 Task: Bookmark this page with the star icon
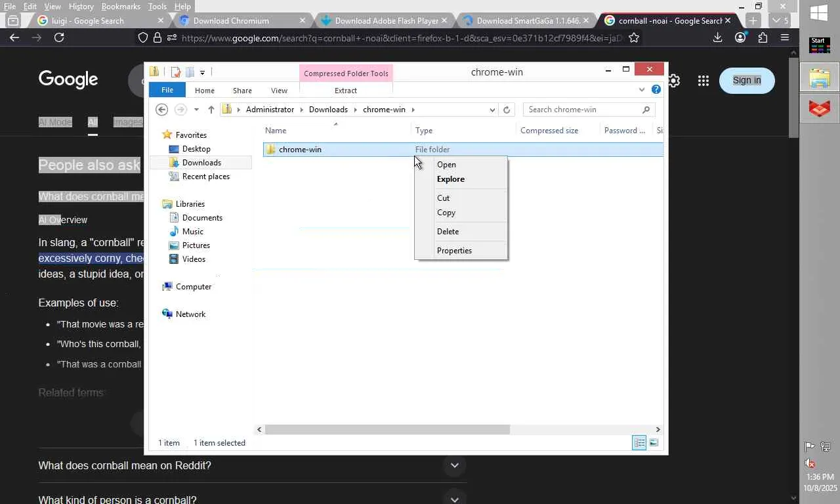(x=634, y=38)
